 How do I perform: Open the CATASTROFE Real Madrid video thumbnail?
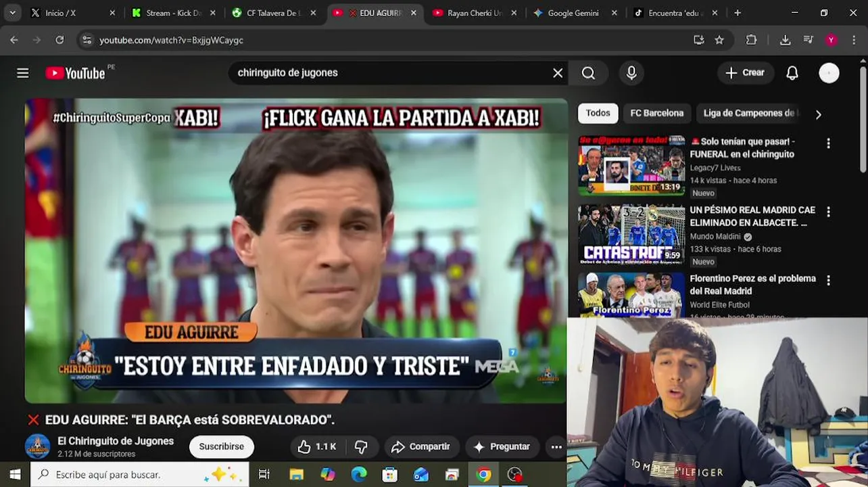631,234
